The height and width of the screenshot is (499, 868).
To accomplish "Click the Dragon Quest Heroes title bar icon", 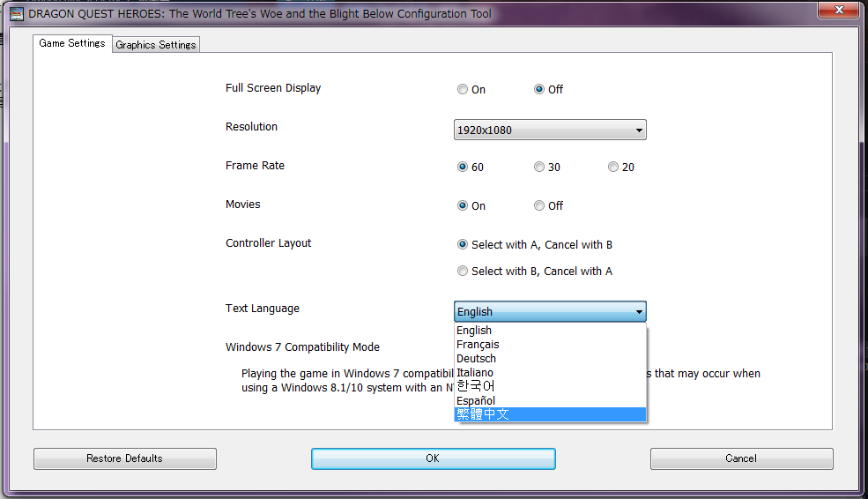I will (17, 14).
